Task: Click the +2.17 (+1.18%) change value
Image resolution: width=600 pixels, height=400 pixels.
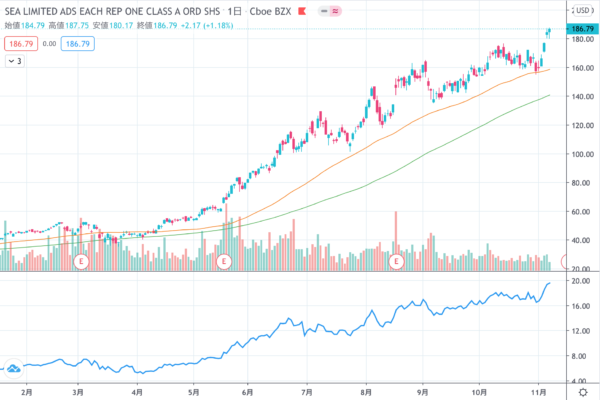Action: pos(207,26)
